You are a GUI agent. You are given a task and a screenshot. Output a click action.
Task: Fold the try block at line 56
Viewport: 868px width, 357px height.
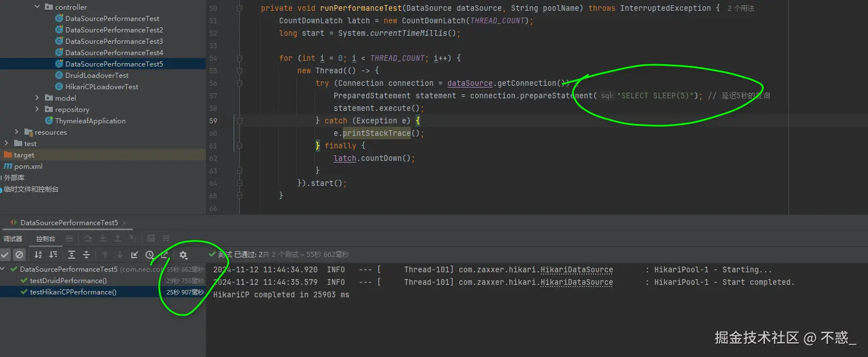240,84
